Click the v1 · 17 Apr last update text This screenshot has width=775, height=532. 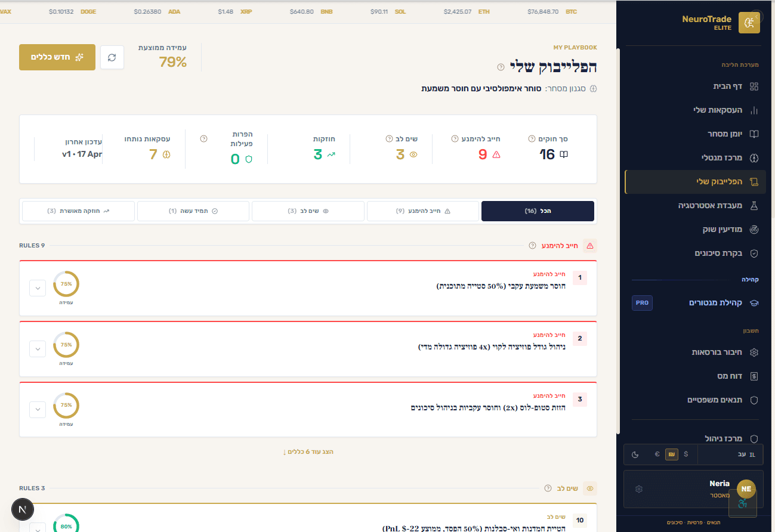point(82,154)
